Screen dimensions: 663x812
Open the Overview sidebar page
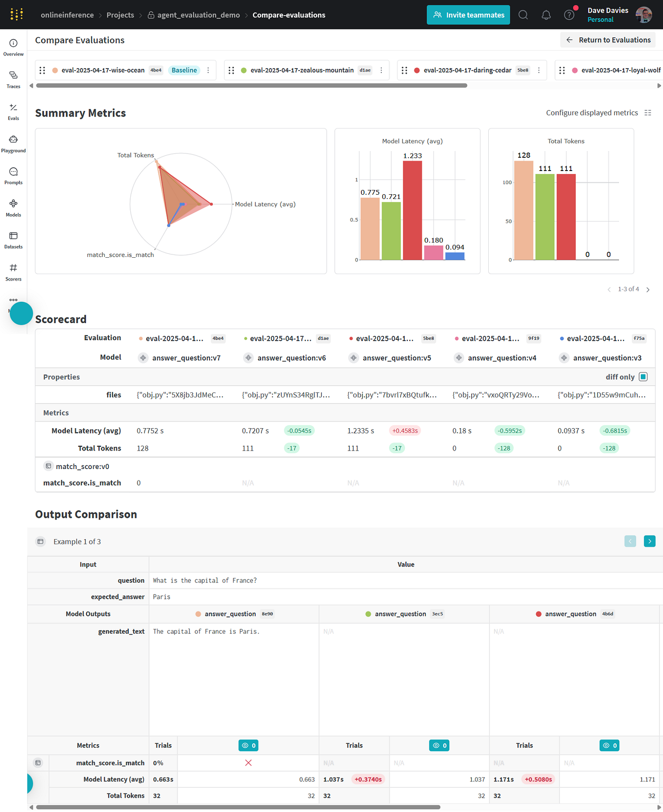pyautogui.click(x=13, y=48)
